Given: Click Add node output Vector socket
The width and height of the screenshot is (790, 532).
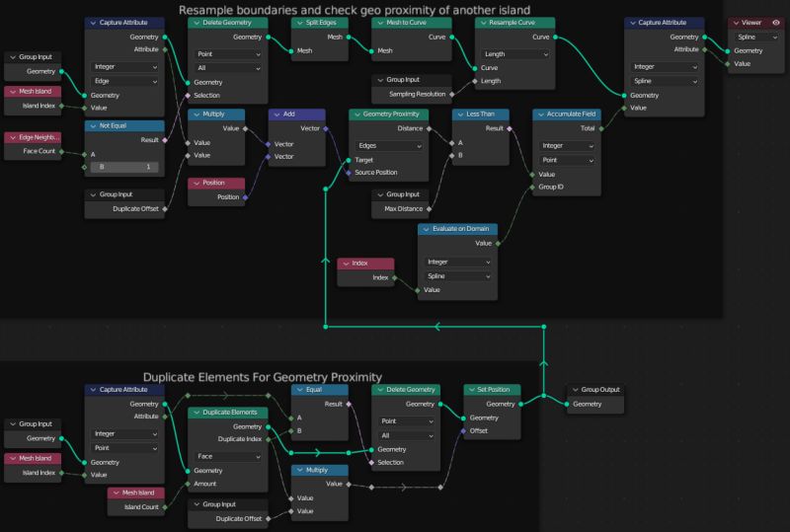Looking at the screenshot, I should point(326,129).
